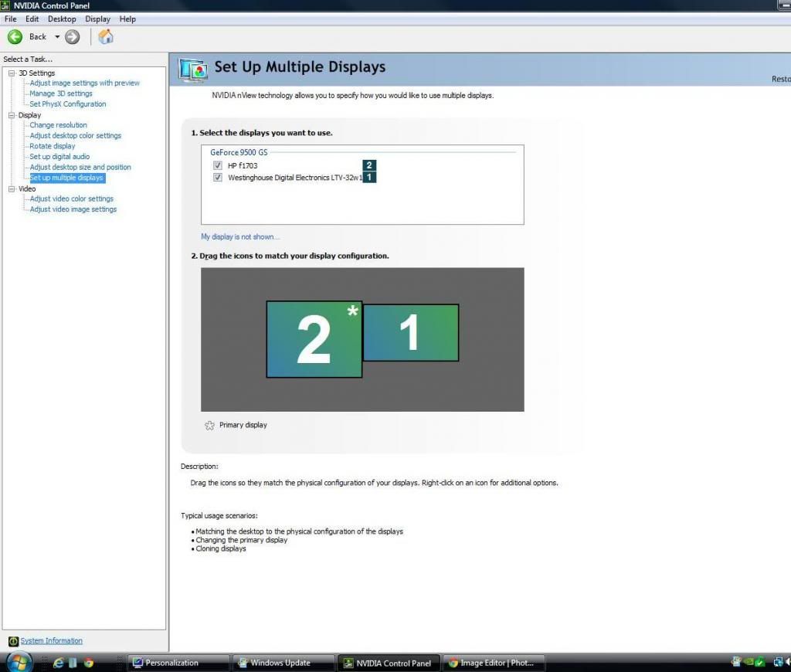This screenshot has width=791, height=672.
Task: Select Change resolution task
Action: pyautogui.click(x=58, y=125)
